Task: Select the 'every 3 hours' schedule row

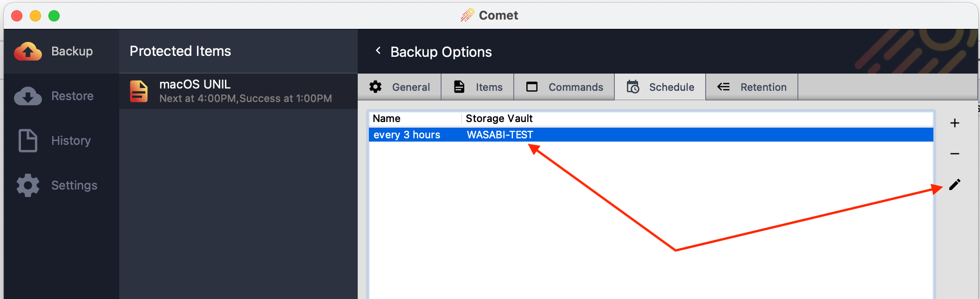Action: tap(407, 135)
